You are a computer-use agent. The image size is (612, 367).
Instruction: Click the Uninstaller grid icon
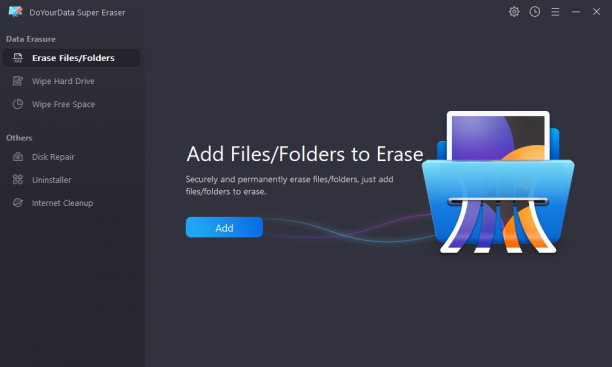[18, 180]
